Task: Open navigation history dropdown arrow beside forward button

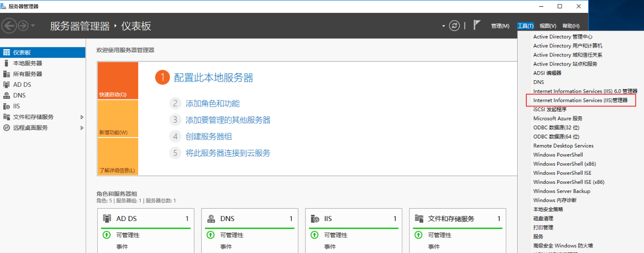Action: (x=33, y=26)
